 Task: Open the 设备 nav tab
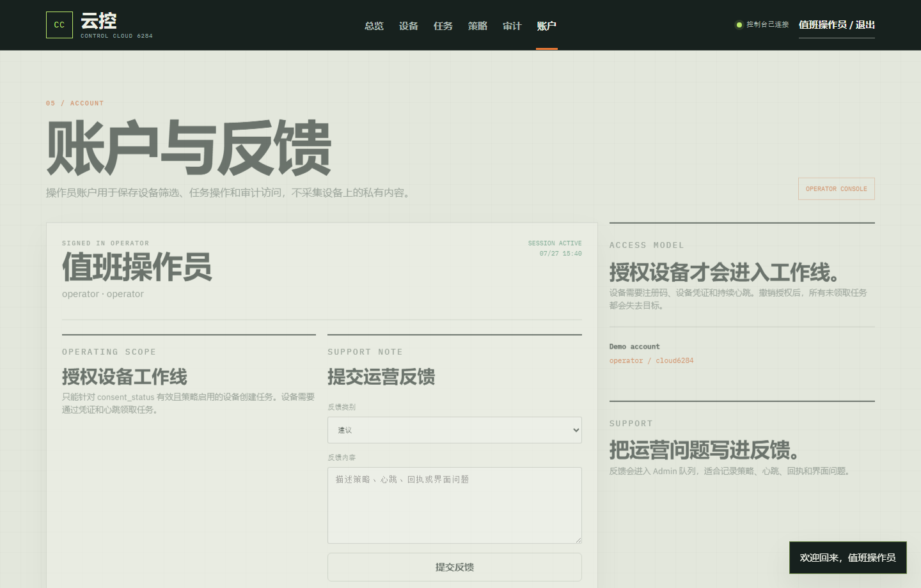(x=409, y=26)
